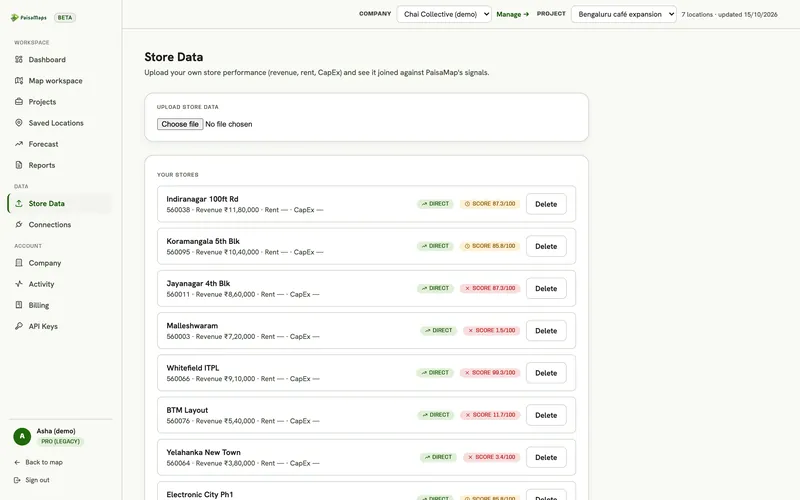Click the Dashboard grid icon

[x=19, y=60]
